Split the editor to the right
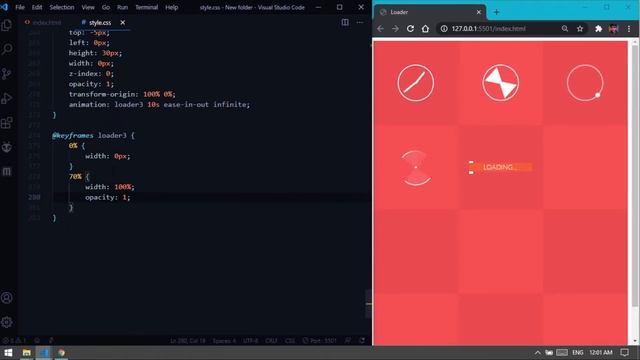 345,22
